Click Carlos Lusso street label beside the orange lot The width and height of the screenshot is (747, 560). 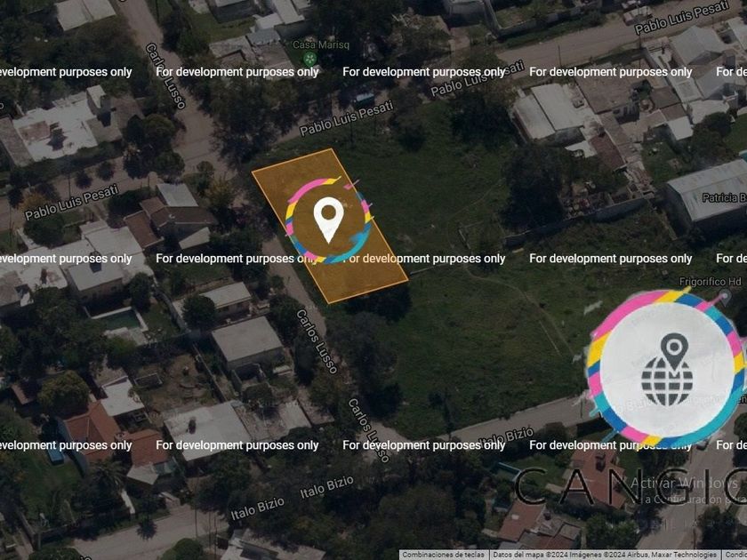[x=317, y=341]
